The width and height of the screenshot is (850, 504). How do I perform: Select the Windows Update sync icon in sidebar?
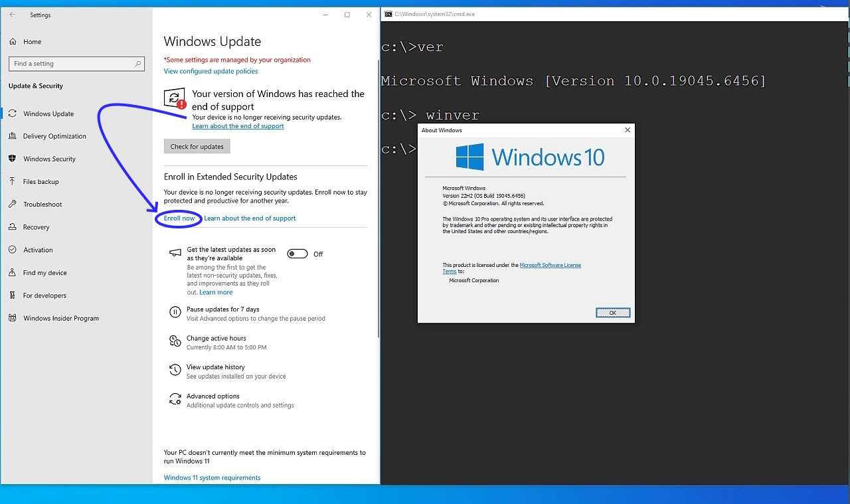[x=13, y=114]
